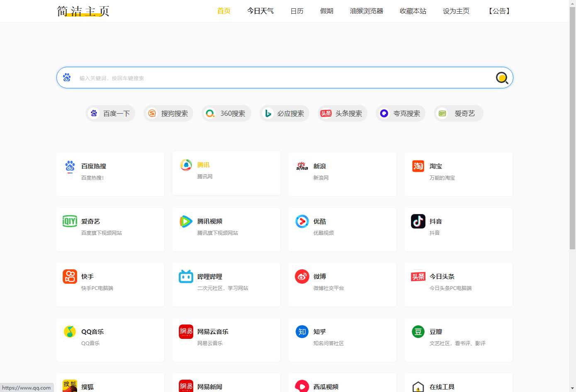Screen dimensions: 576x392
Task: Open the 淘宝 title link
Action: 436,166
